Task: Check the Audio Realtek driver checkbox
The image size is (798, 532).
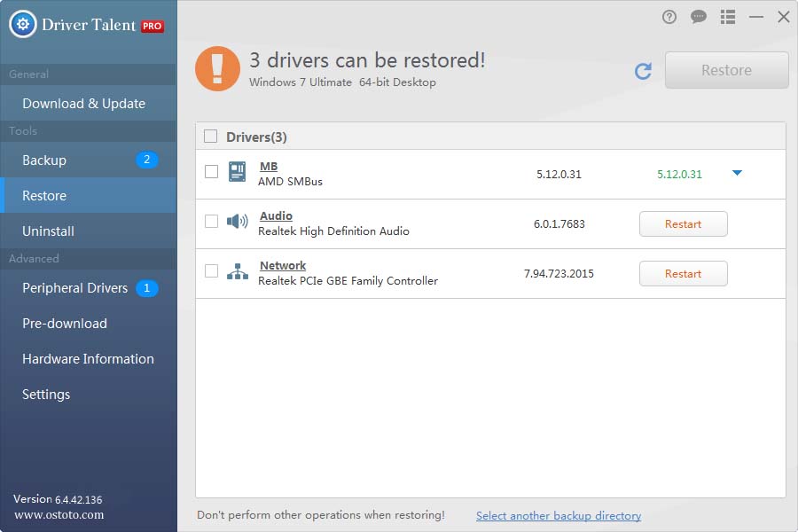Action: (x=211, y=221)
